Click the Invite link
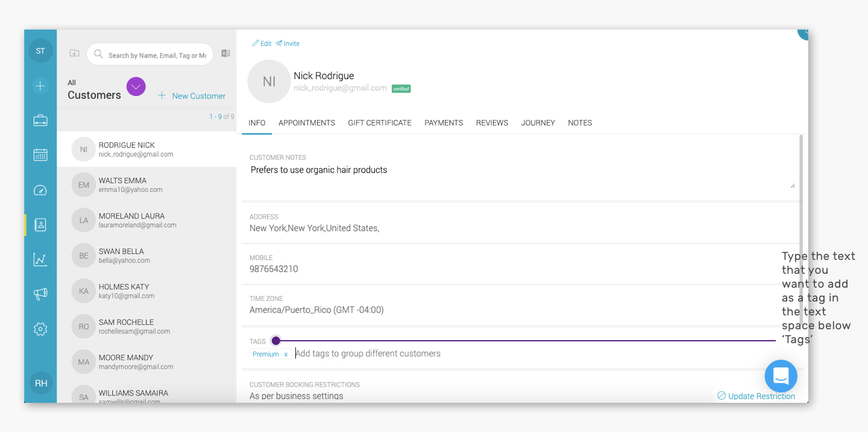The width and height of the screenshot is (868, 433). [288, 43]
